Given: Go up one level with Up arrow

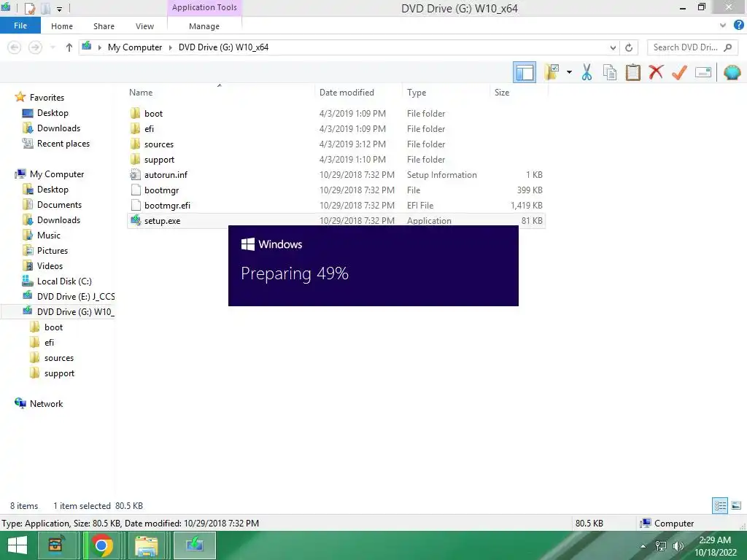Looking at the screenshot, I should tap(69, 47).
